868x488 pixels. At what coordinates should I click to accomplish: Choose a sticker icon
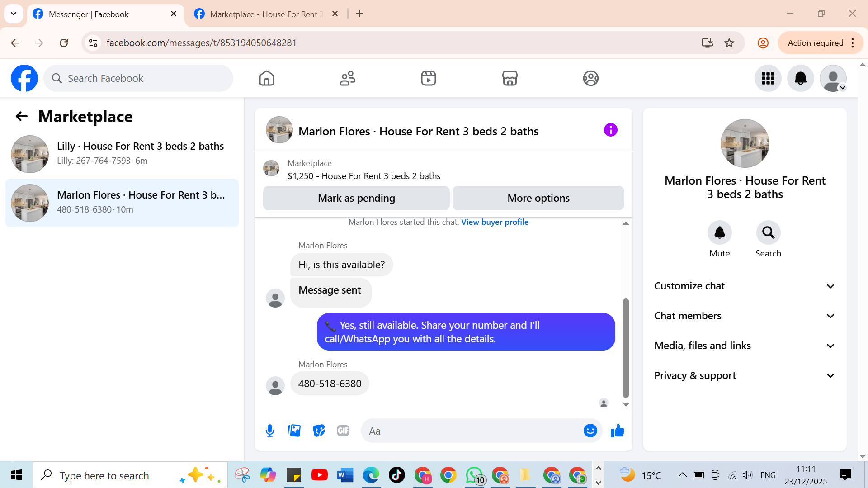click(319, 431)
